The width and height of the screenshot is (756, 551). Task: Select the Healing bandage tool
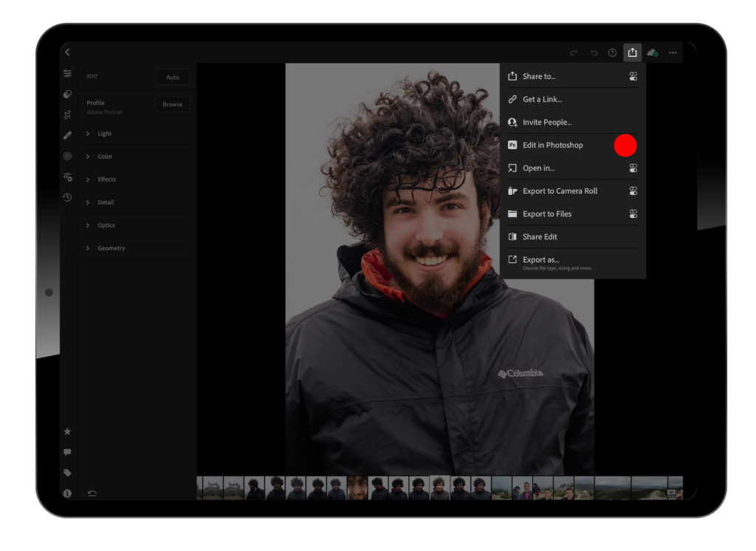tap(67, 136)
